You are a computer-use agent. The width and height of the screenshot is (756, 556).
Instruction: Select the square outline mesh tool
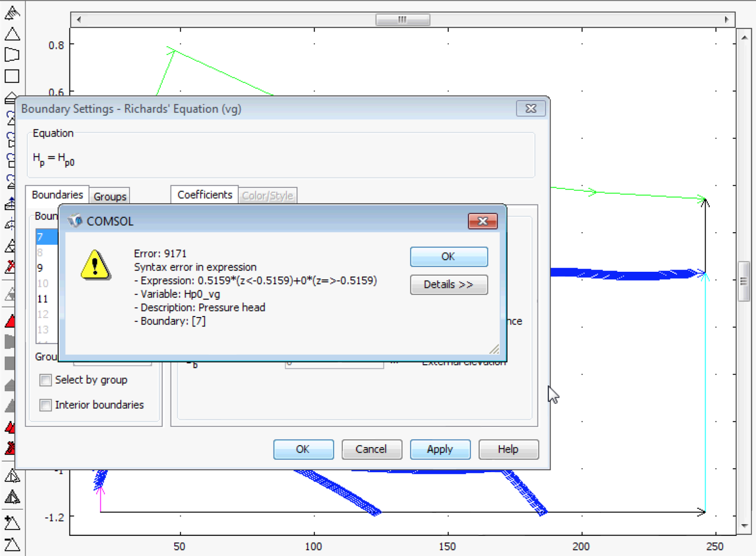coord(12,76)
